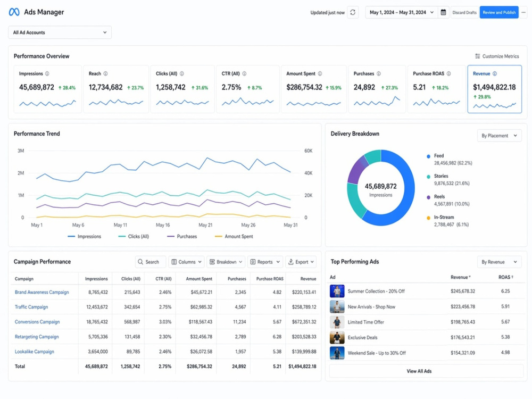This screenshot has width=532, height=399.
Task: Open the more options ellipsis menu
Action: click(523, 13)
